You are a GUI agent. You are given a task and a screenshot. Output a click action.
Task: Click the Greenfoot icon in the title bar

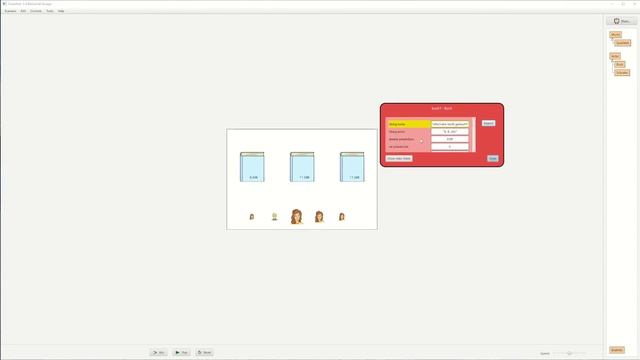tap(4, 4)
